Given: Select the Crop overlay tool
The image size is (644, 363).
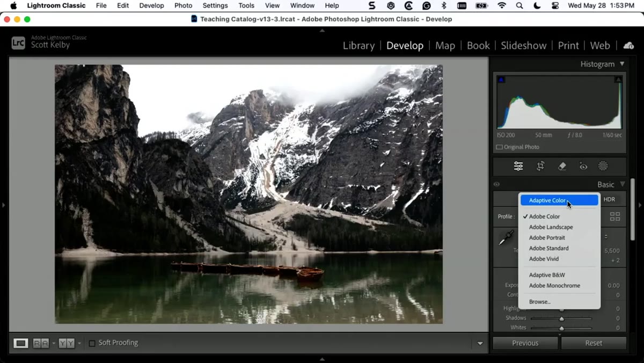Looking at the screenshot, I should 540,166.
